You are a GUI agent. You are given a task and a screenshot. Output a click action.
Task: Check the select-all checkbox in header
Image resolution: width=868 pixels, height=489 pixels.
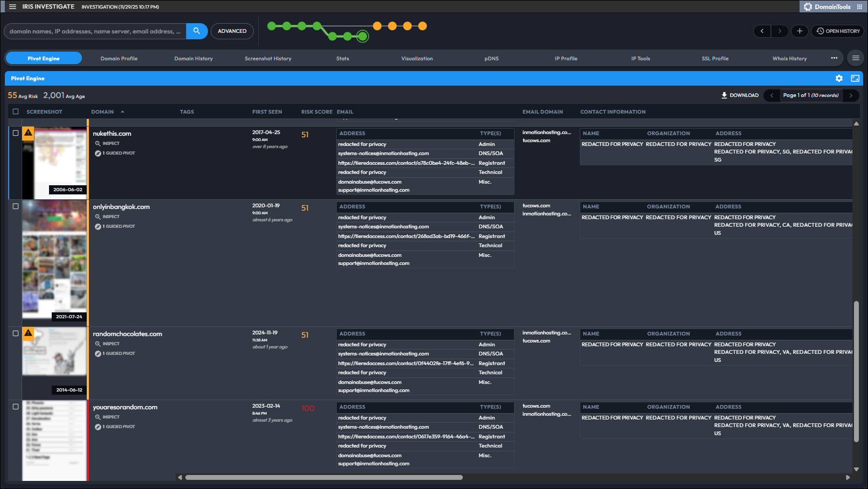pos(16,111)
